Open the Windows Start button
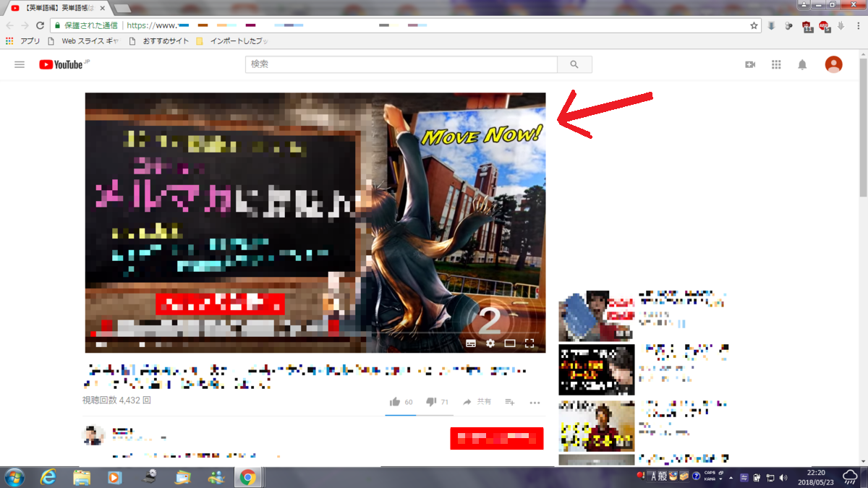The width and height of the screenshot is (868, 488). pos(14,477)
